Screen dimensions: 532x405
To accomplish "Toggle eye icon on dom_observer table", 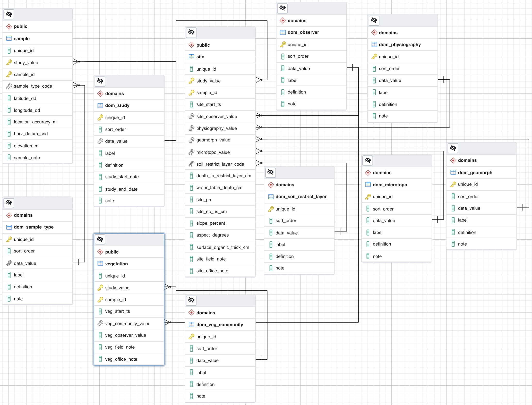I will 282,8.
